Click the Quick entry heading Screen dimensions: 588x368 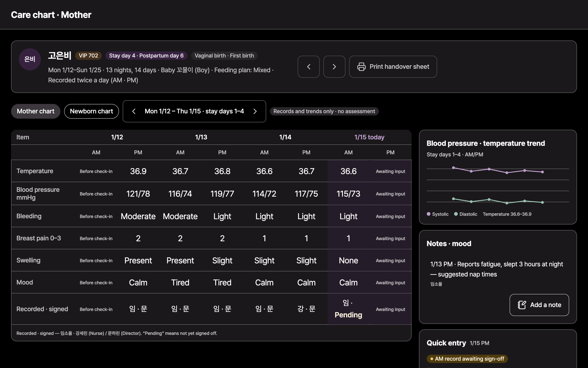[x=446, y=343]
